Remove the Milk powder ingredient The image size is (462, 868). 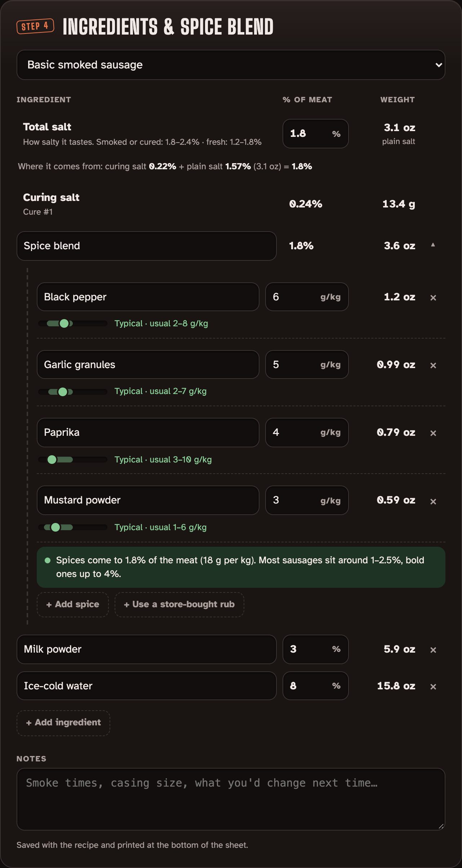[x=433, y=650]
